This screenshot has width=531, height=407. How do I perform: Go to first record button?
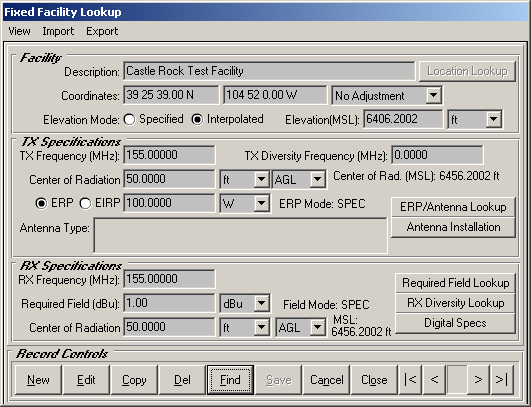pyautogui.click(x=410, y=380)
